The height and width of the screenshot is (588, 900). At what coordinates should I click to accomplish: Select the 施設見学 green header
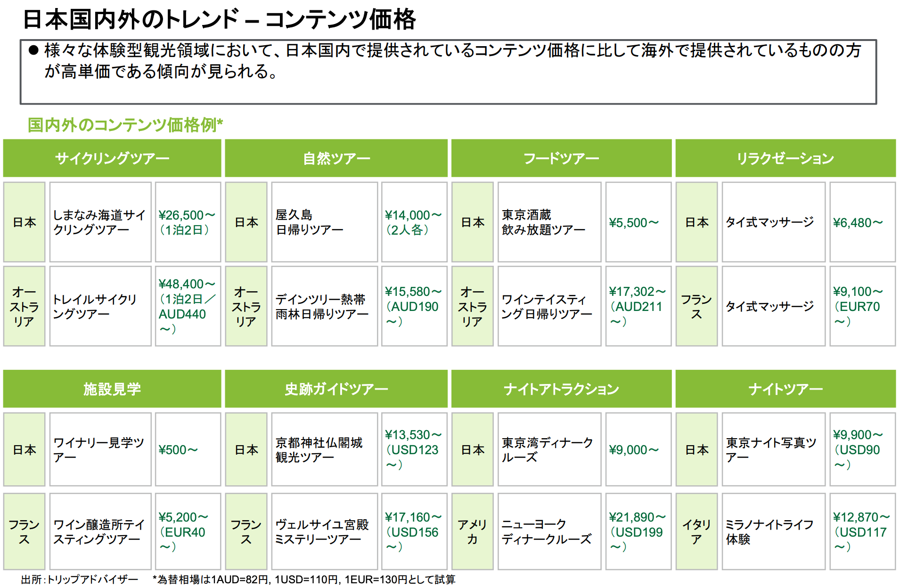click(x=112, y=389)
